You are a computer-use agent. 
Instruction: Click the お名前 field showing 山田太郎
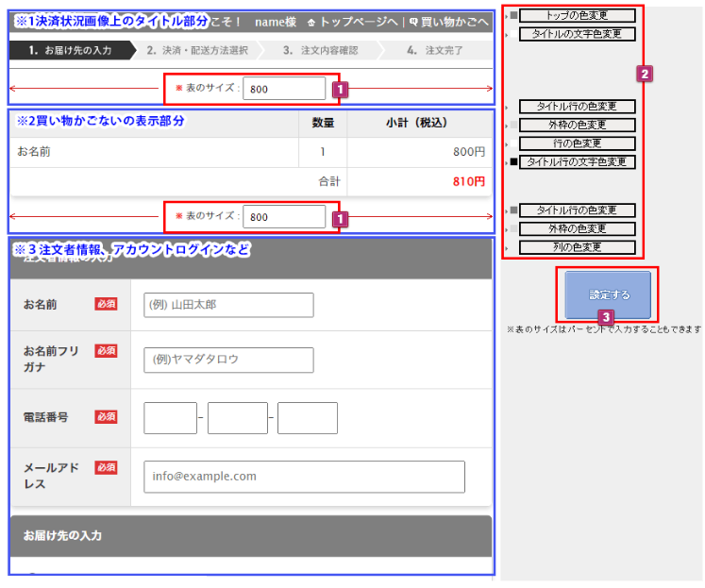[x=228, y=305]
